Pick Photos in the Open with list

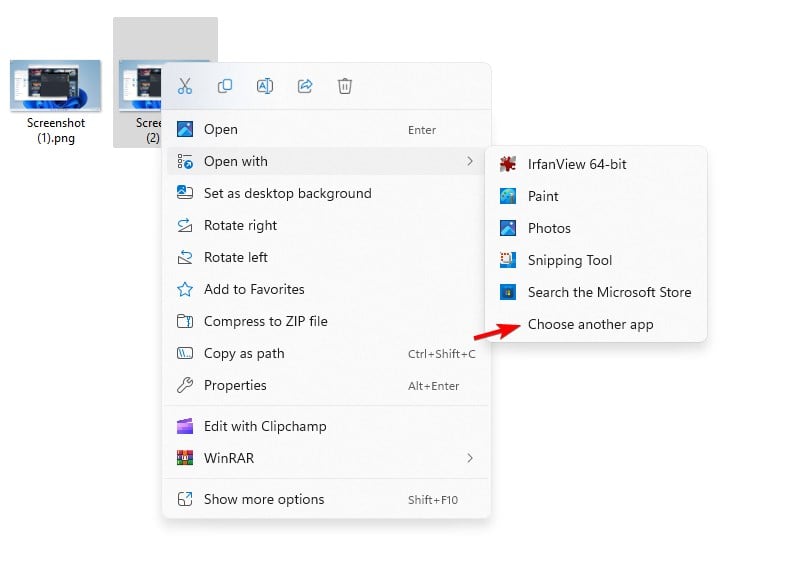(x=596, y=228)
